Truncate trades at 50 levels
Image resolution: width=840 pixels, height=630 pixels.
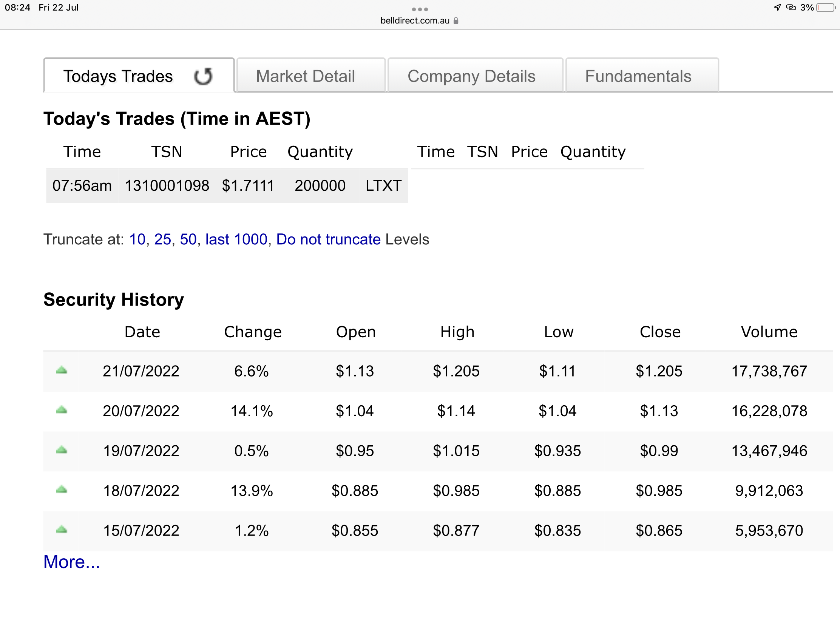(188, 239)
